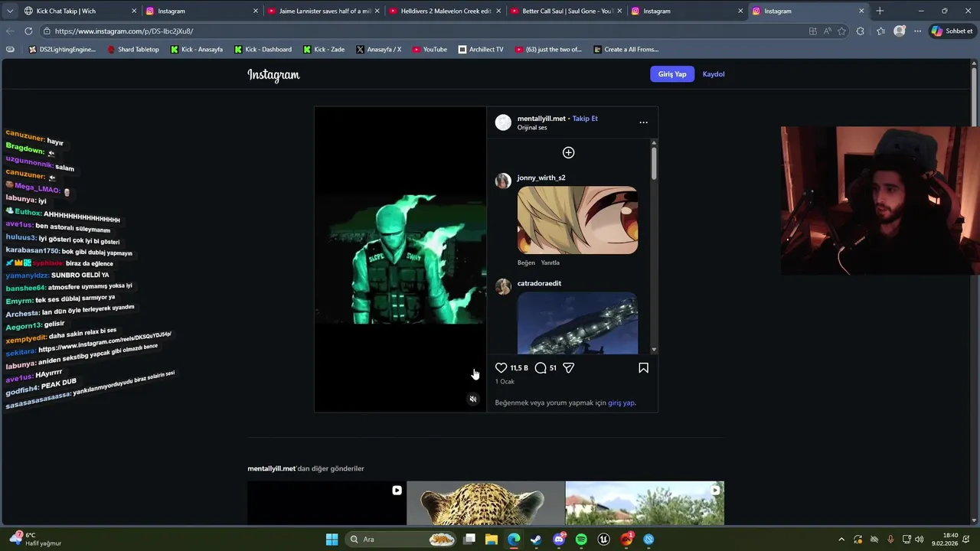Refresh the Instagram page

click(28, 31)
